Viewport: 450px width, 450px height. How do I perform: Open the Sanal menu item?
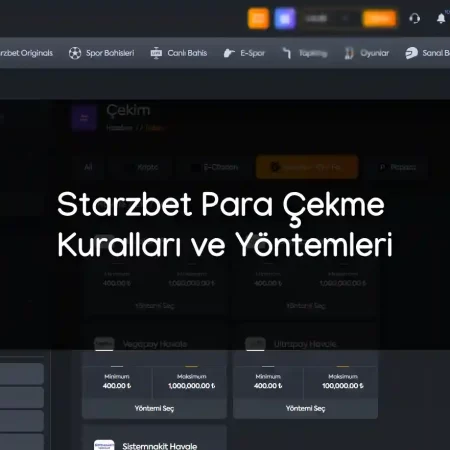(x=436, y=53)
